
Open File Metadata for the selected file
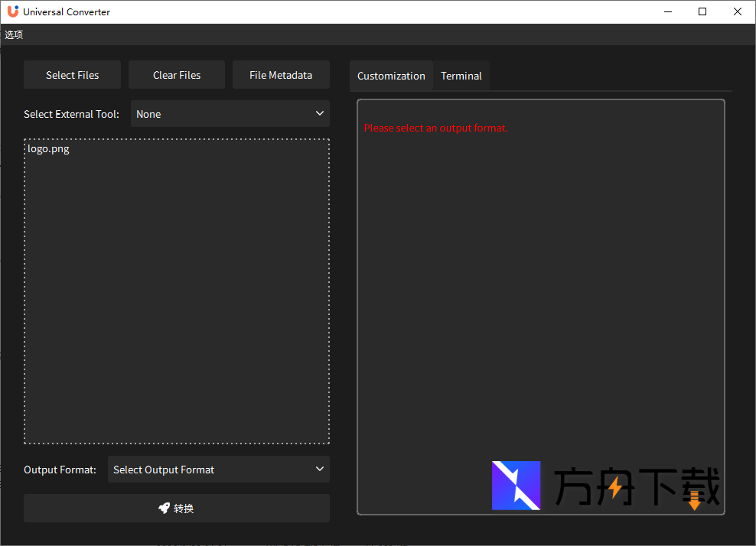pos(281,75)
